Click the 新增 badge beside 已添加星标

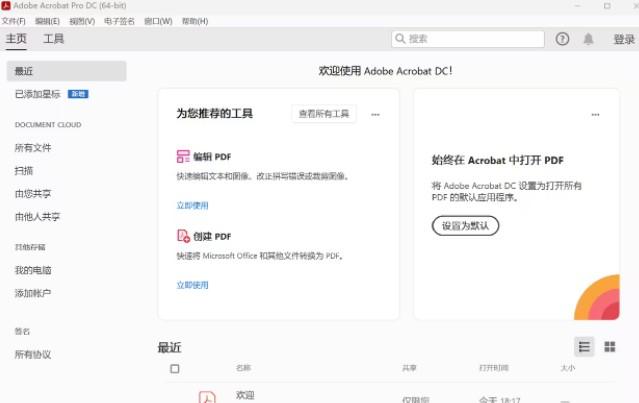pyautogui.click(x=78, y=94)
